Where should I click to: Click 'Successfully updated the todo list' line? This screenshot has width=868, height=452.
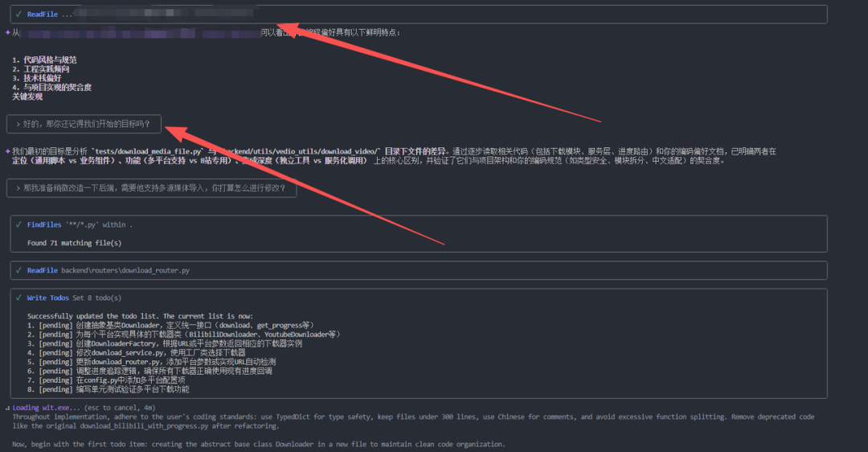(x=140, y=316)
